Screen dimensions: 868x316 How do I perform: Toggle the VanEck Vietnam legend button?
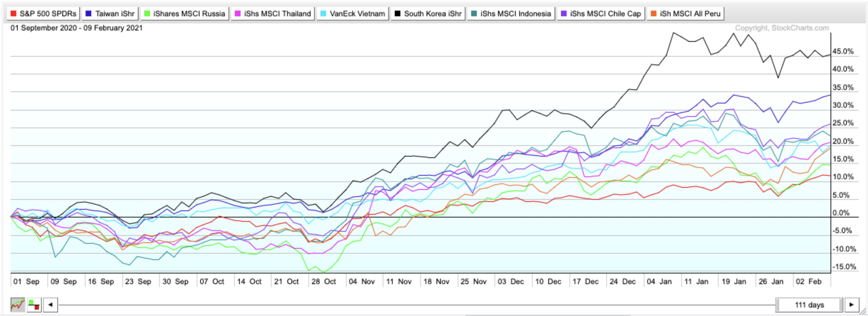tap(353, 14)
